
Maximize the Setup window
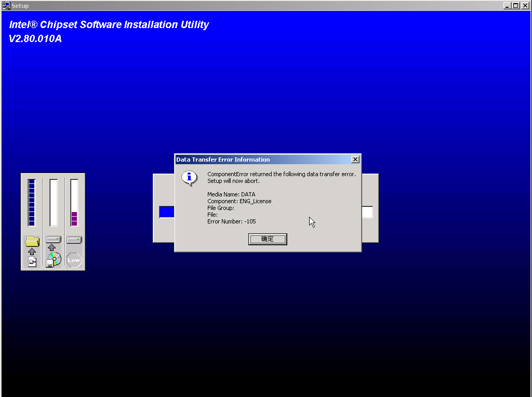[515, 6]
